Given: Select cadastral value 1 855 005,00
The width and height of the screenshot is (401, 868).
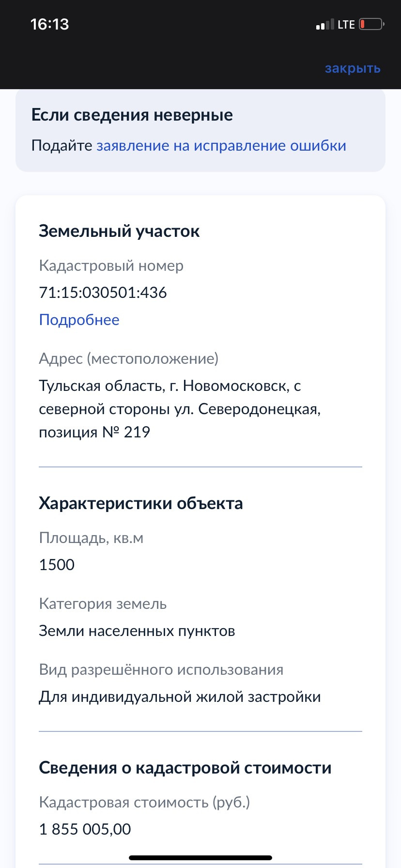Looking at the screenshot, I should click(x=85, y=829).
